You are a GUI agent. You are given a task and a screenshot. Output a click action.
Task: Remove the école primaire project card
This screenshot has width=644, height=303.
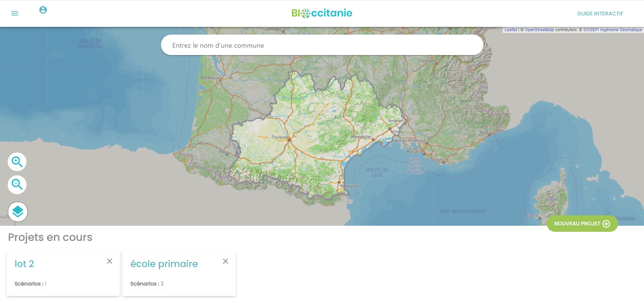pyautogui.click(x=225, y=261)
